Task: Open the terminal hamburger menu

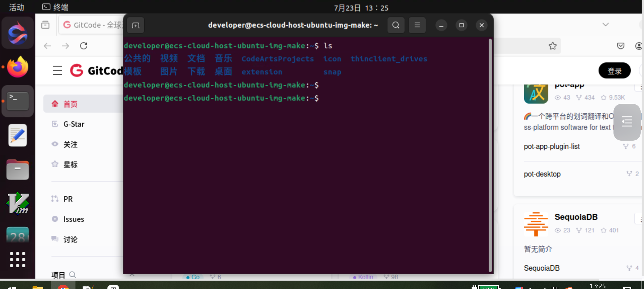Action: coord(417,25)
